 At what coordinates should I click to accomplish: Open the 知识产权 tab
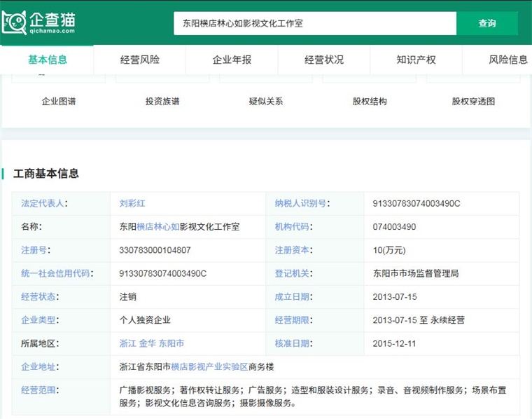[x=416, y=60]
